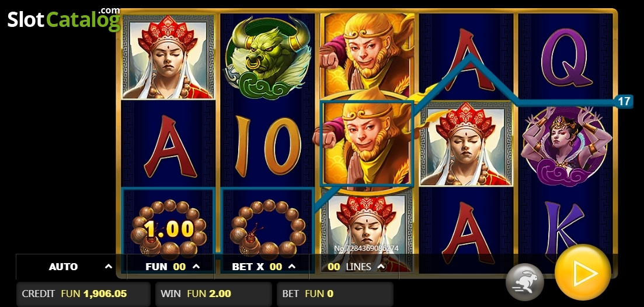Click the yellow spin play button
Image resolution: width=644 pixels, height=307 pixels.
582,272
